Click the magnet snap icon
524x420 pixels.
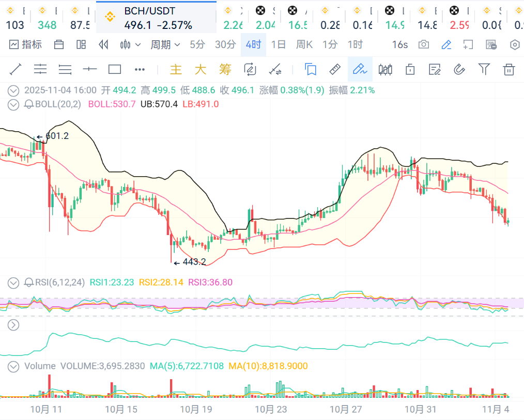(x=459, y=69)
